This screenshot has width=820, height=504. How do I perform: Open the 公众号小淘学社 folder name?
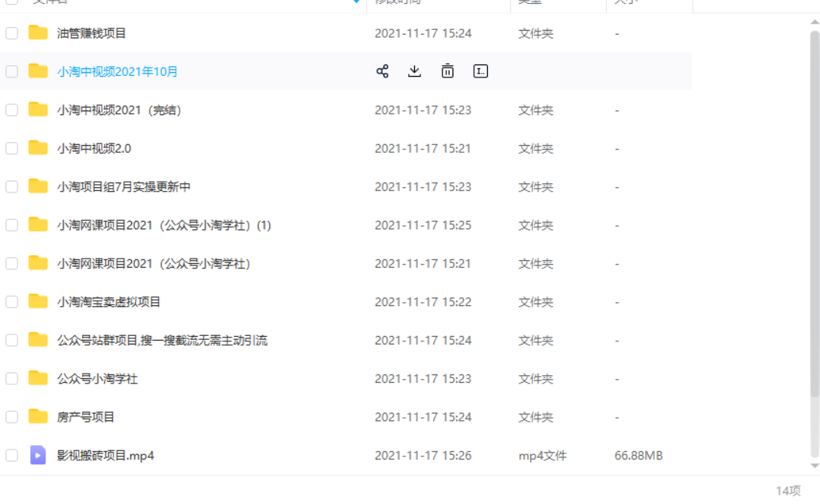click(x=97, y=378)
